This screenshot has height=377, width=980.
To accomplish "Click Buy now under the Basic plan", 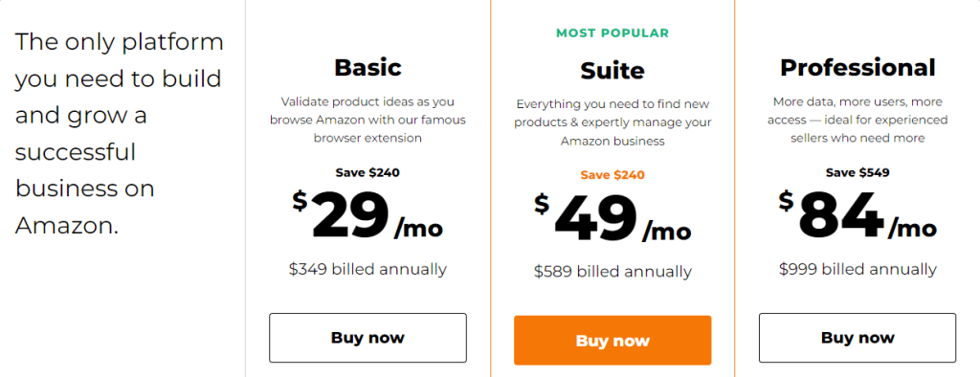I will pyautogui.click(x=367, y=338).
